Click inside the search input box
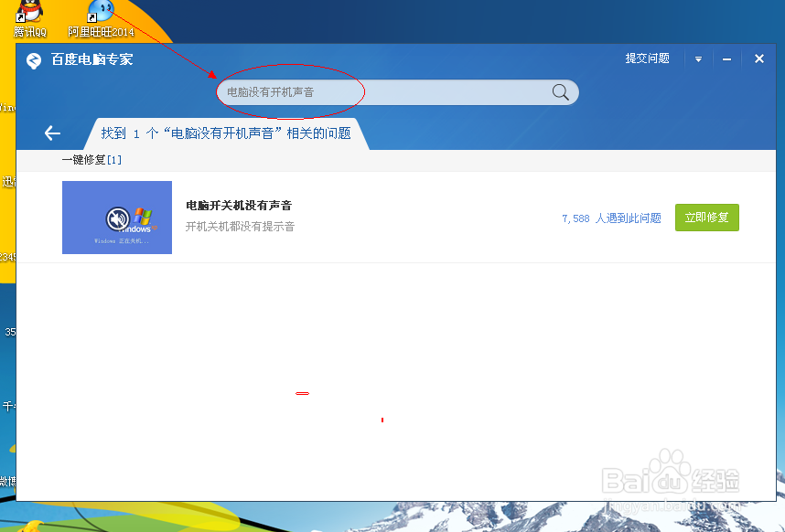The image size is (785, 532). (x=366, y=91)
